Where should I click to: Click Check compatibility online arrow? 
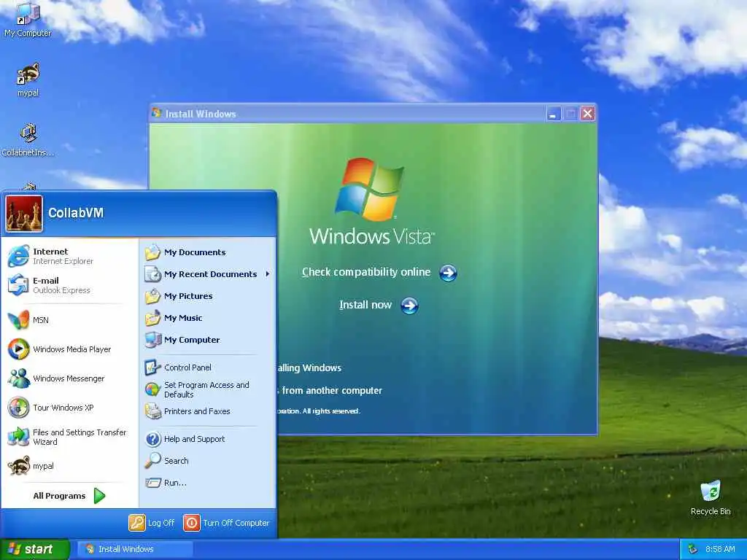pyautogui.click(x=448, y=273)
